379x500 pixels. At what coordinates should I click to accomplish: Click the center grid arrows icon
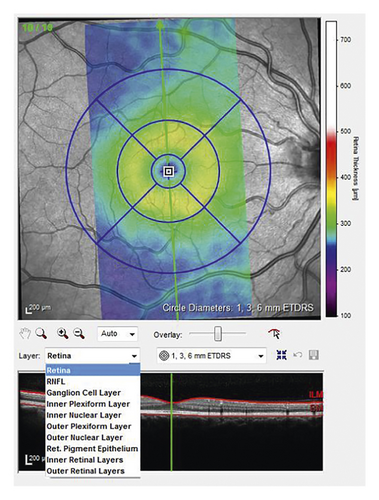click(281, 355)
